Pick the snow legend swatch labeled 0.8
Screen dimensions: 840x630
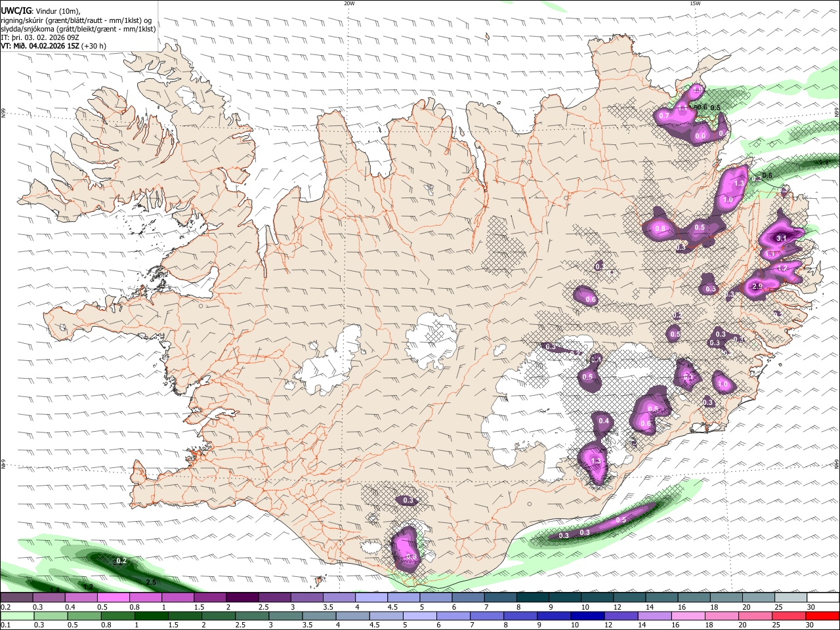(x=145, y=598)
